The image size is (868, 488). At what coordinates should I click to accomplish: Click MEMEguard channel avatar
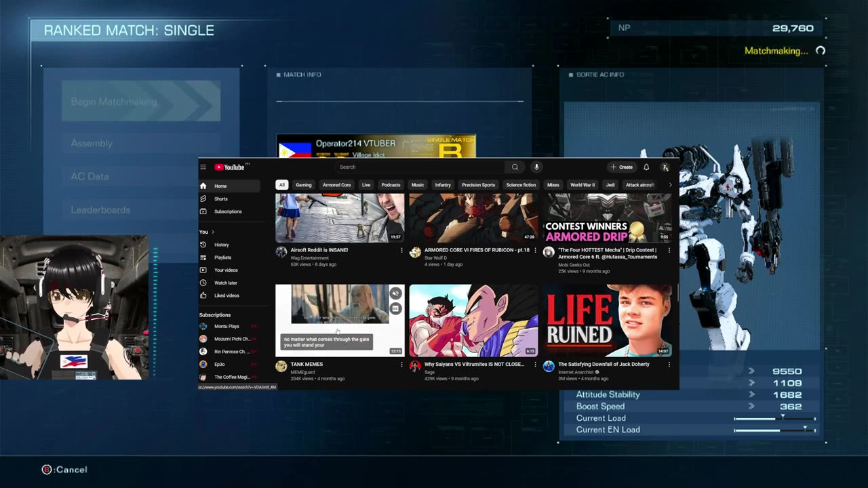point(281,366)
